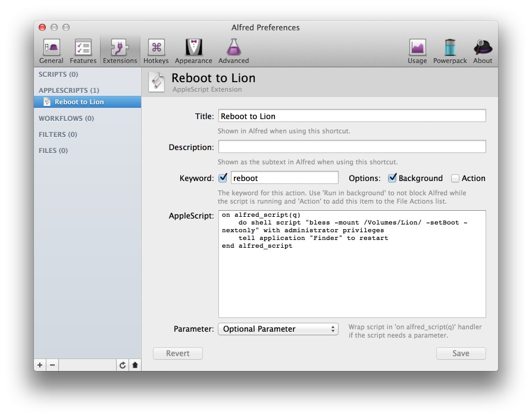The height and width of the screenshot is (418, 532).
Task: Open the General preferences pane
Action: click(51, 51)
